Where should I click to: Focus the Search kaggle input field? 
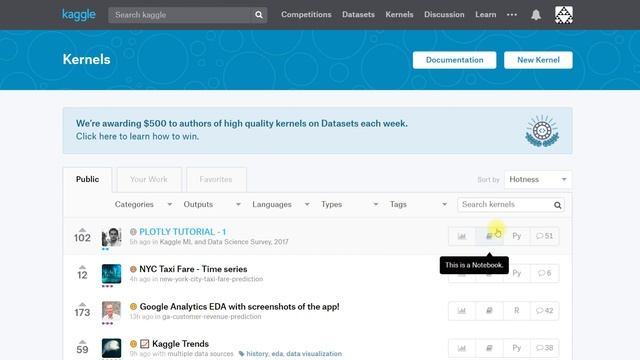[x=180, y=15]
